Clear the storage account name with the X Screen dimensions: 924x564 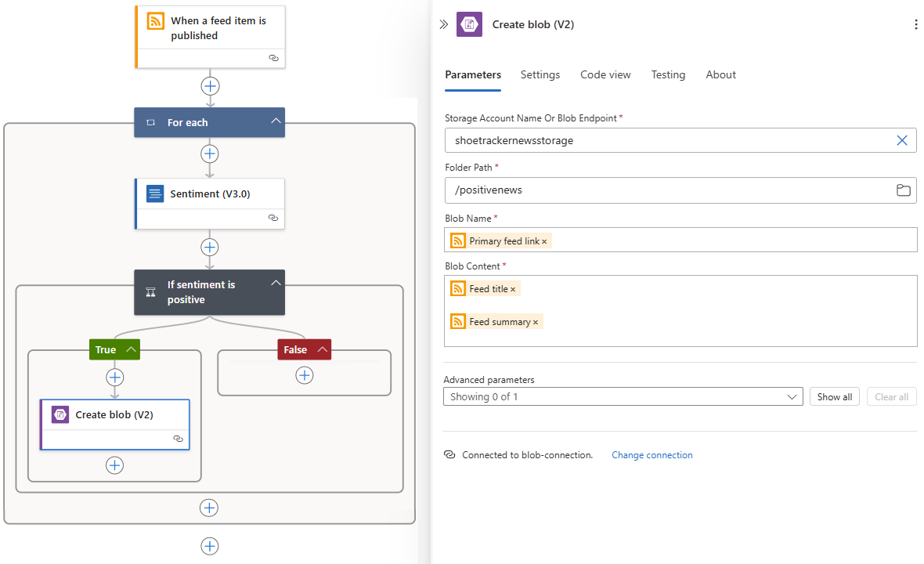point(902,140)
